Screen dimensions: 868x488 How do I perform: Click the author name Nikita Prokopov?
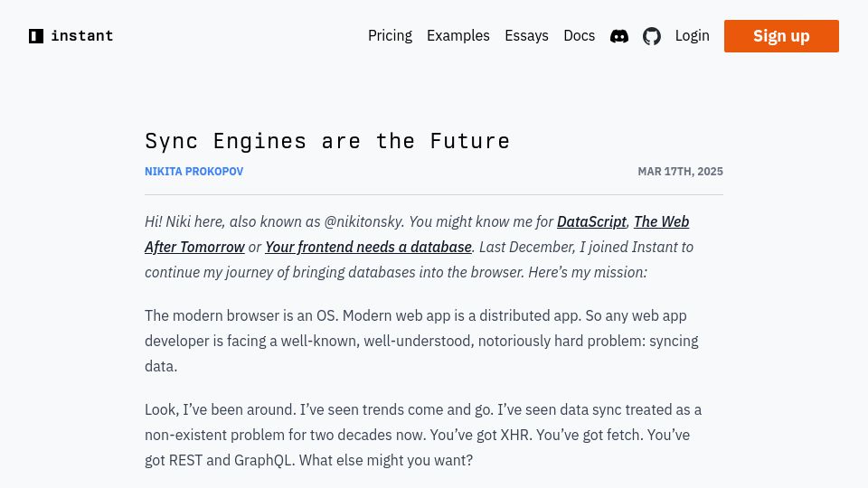(x=193, y=172)
